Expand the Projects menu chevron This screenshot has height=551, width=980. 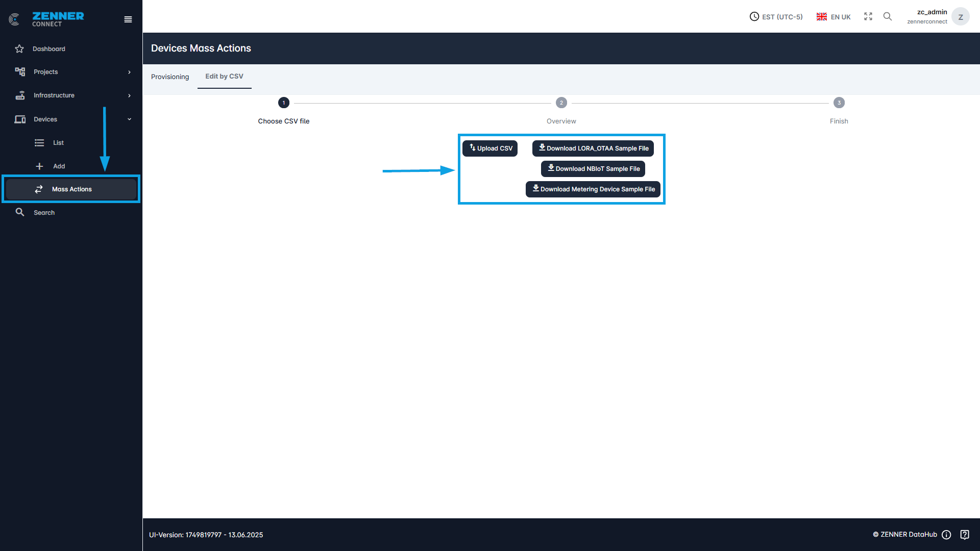129,72
